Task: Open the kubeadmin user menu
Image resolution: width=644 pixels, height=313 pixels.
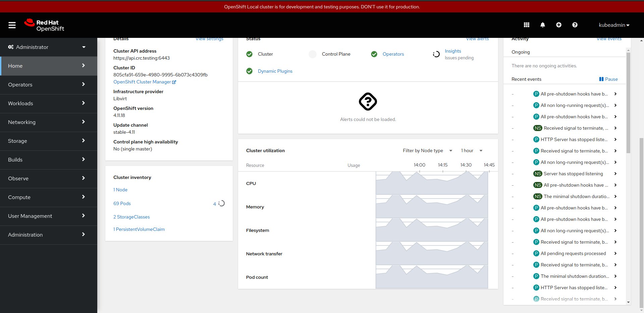Action: [614, 25]
